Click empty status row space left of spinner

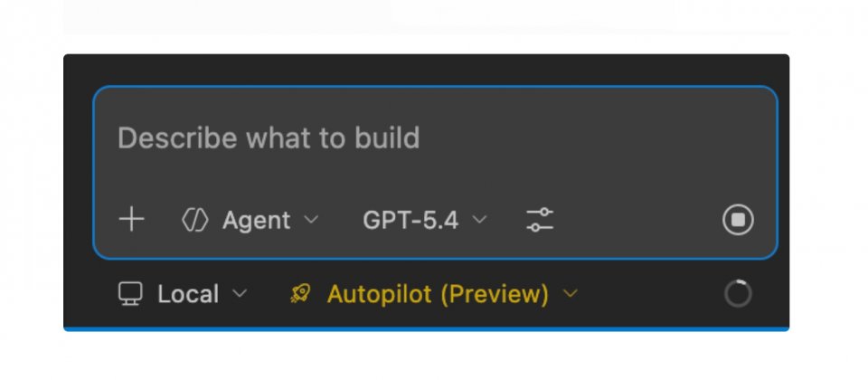[651, 294]
